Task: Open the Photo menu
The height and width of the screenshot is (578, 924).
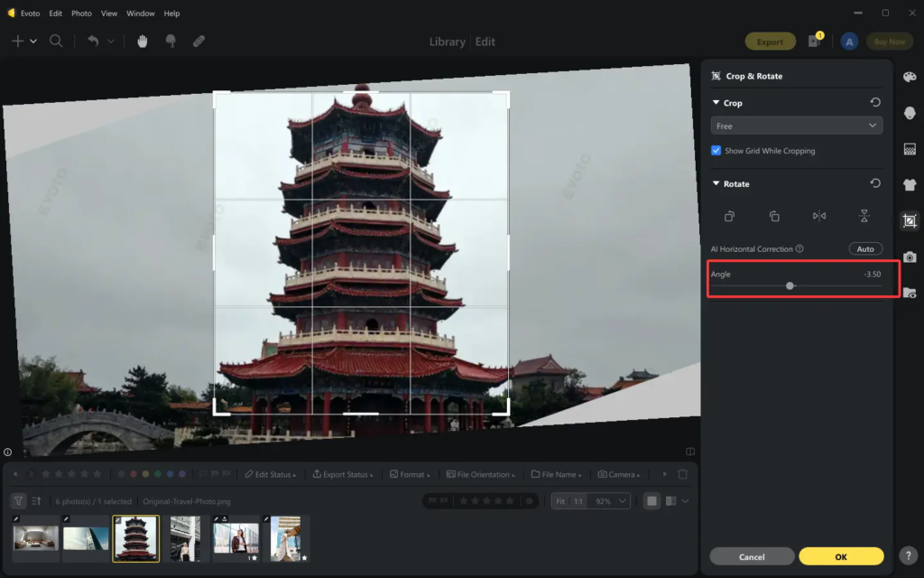Action: 81,14
